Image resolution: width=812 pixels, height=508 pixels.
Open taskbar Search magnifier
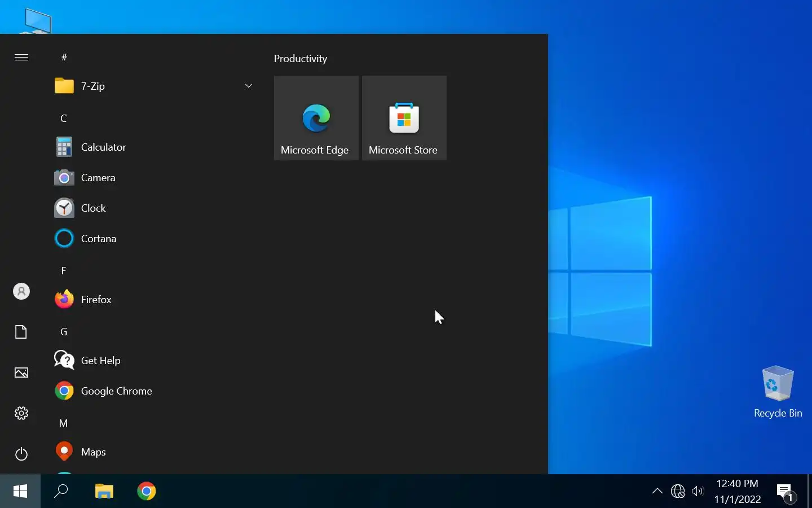pyautogui.click(x=61, y=491)
